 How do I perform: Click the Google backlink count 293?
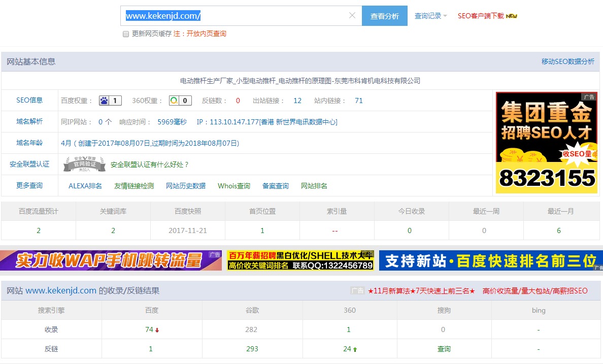click(x=252, y=349)
